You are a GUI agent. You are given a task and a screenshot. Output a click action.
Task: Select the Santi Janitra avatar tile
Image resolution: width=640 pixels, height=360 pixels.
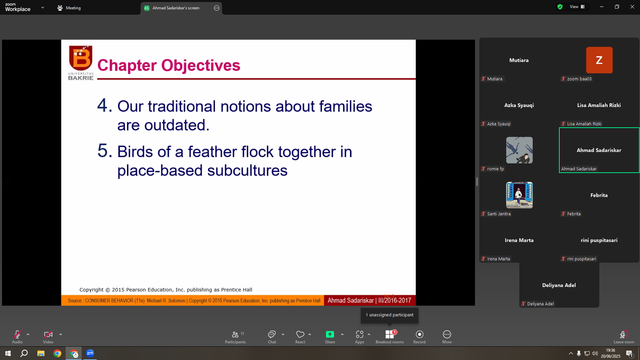pyautogui.click(x=519, y=195)
